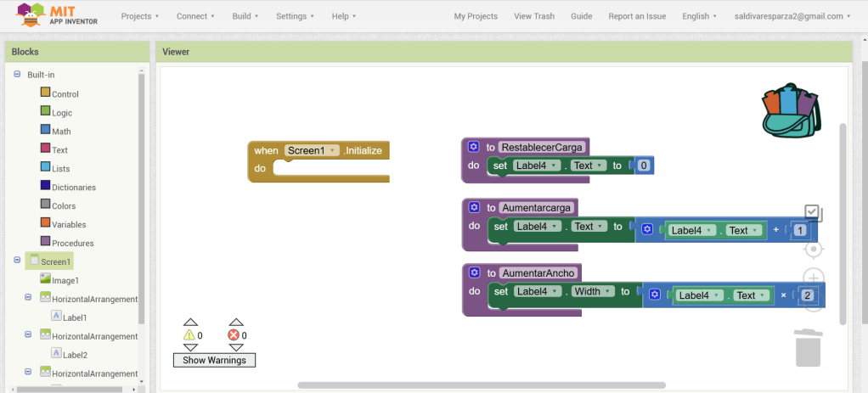Open the Build menu
Image resolution: width=868 pixels, height=393 pixels.
245,16
